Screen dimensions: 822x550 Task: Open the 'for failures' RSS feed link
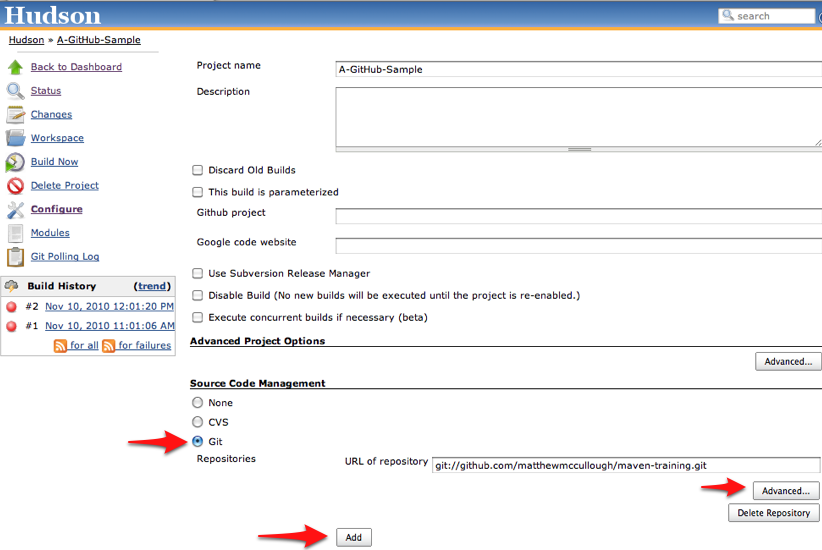145,346
